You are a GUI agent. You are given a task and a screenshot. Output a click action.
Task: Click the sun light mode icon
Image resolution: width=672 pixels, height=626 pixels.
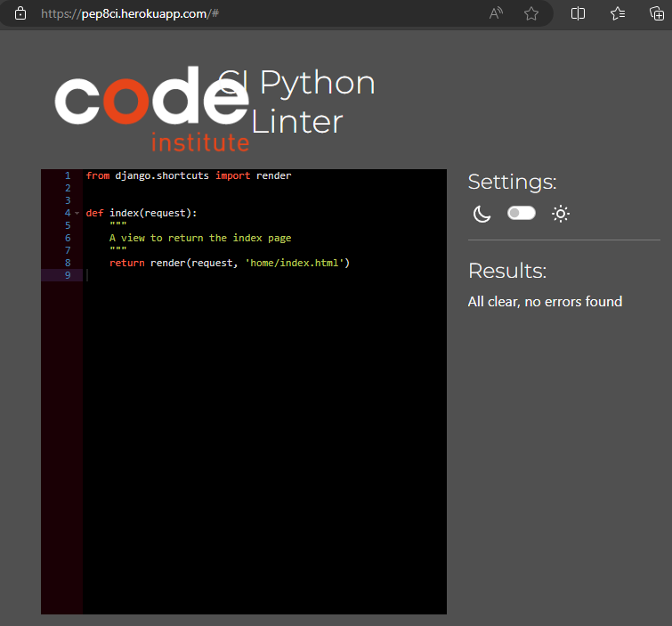tap(561, 214)
